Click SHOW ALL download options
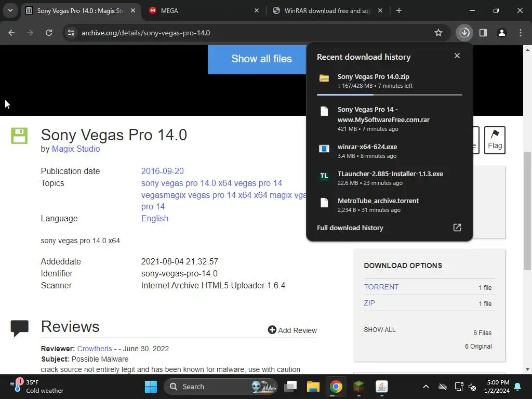 tap(380, 330)
